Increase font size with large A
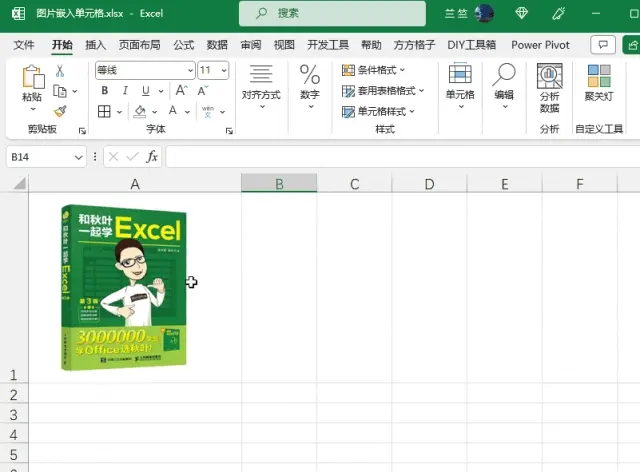 (181, 90)
